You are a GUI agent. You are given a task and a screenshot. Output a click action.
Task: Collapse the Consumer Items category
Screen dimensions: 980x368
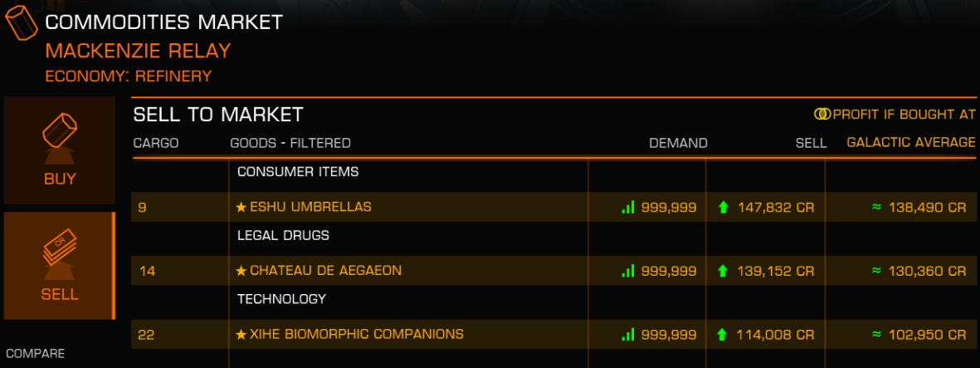tap(298, 171)
